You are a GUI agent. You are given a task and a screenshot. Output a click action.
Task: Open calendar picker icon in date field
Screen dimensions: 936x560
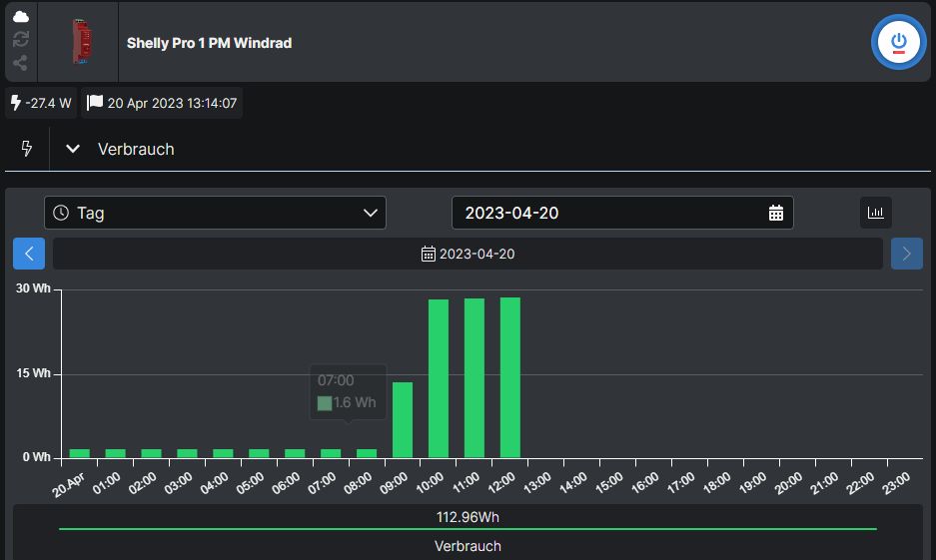click(x=776, y=213)
